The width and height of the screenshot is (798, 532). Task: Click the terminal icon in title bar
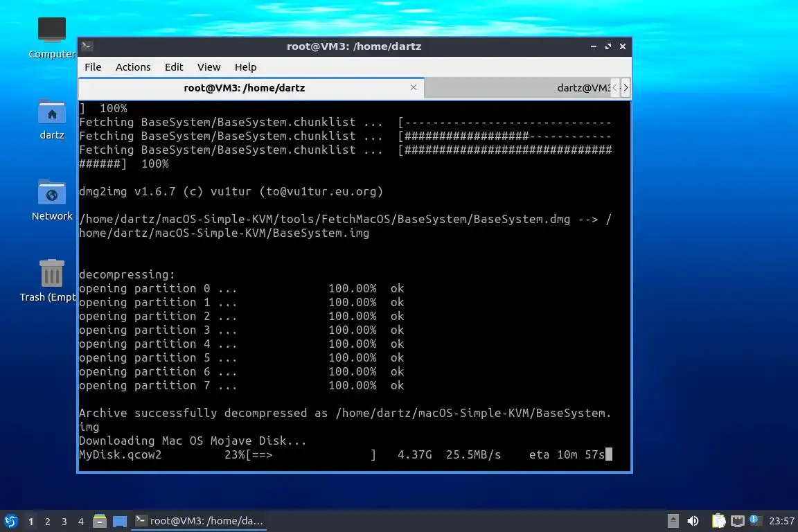(x=87, y=46)
